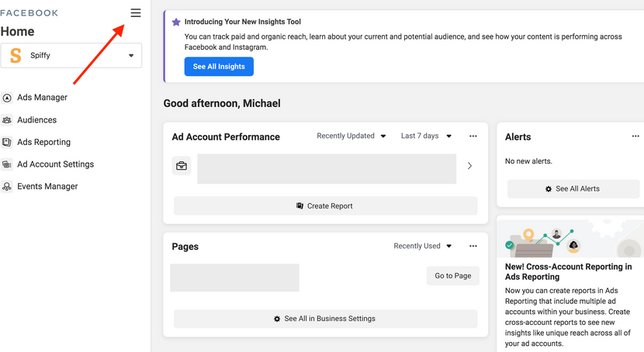Viewport: 644px width, 352px height.
Task: Open Pages card three-dot options
Action: [473, 246]
